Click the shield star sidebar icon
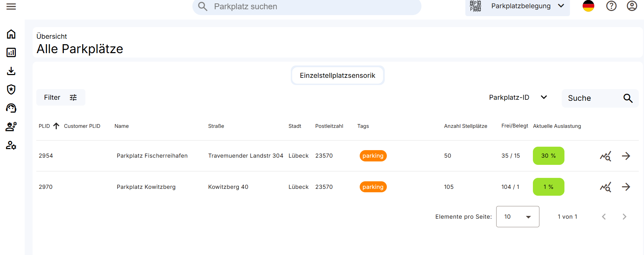The image size is (644, 255). (11, 89)
